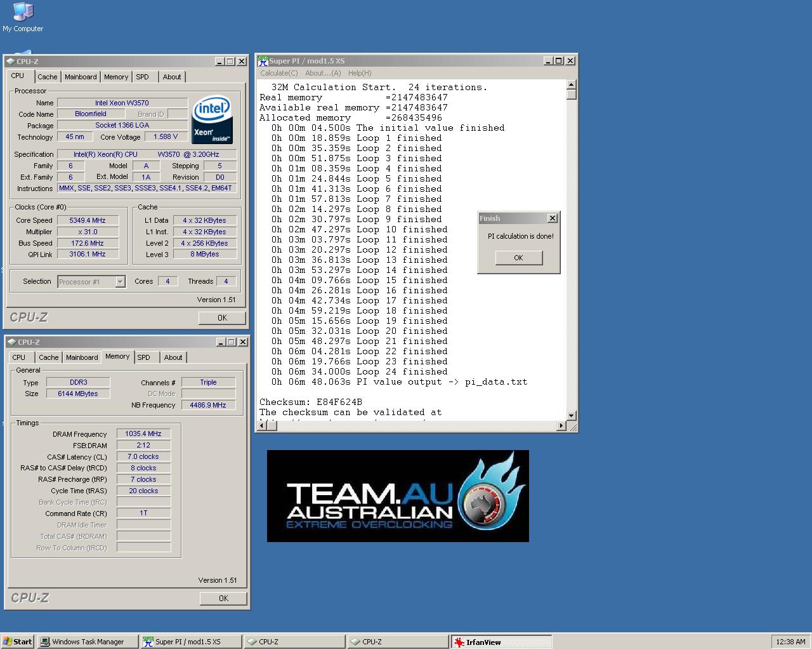Close the bottom CPU-Z window
Image resolution: width=812 pixels, height=650 pixels.
(243, 342)
